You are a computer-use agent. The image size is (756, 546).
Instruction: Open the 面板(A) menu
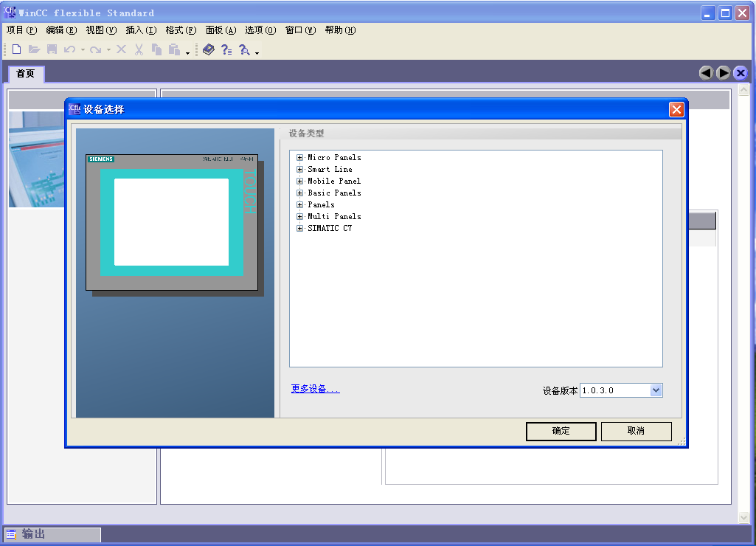[x=221, y=30]
